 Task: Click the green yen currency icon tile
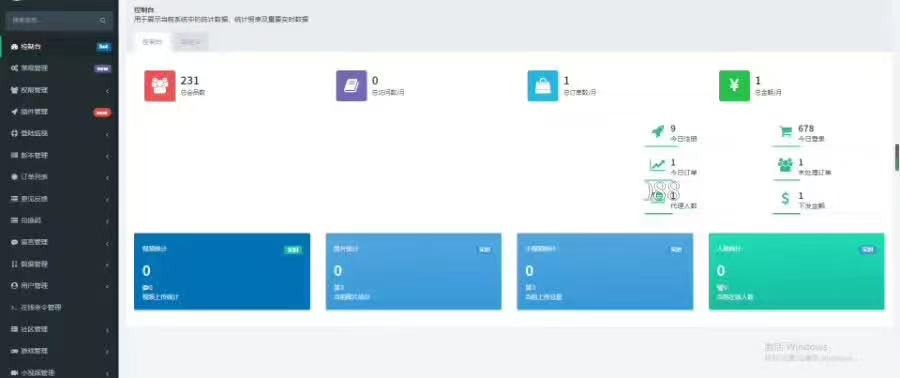[x=734, y=85]
